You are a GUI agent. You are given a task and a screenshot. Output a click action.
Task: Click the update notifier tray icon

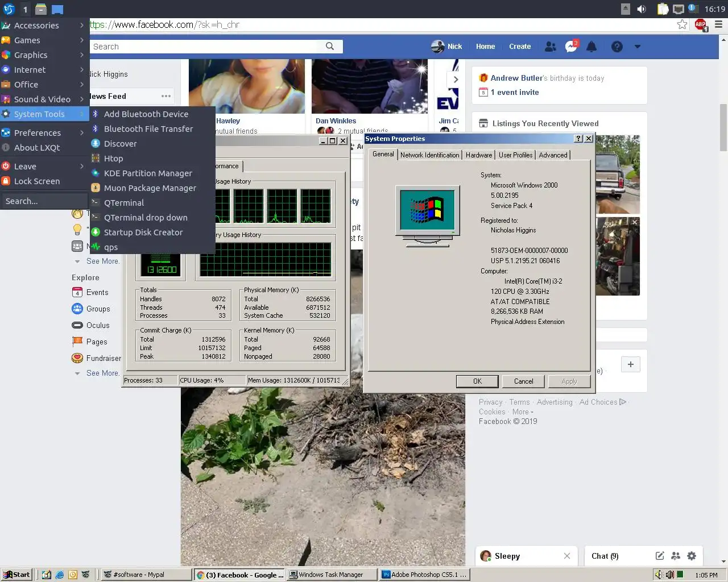(693, 9)
